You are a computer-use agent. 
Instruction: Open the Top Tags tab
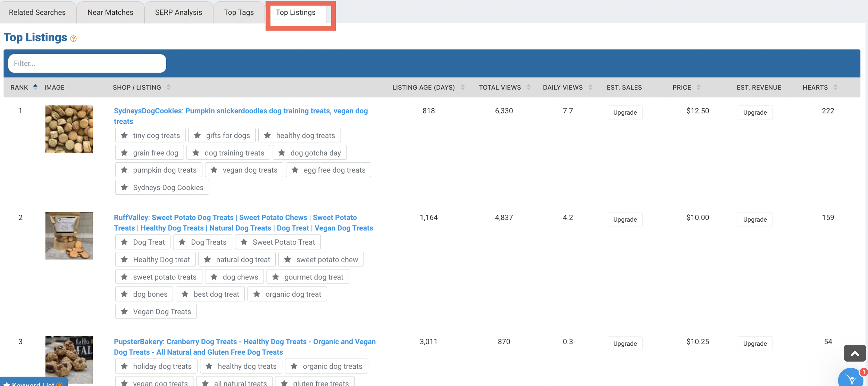(x=239, y=13)
